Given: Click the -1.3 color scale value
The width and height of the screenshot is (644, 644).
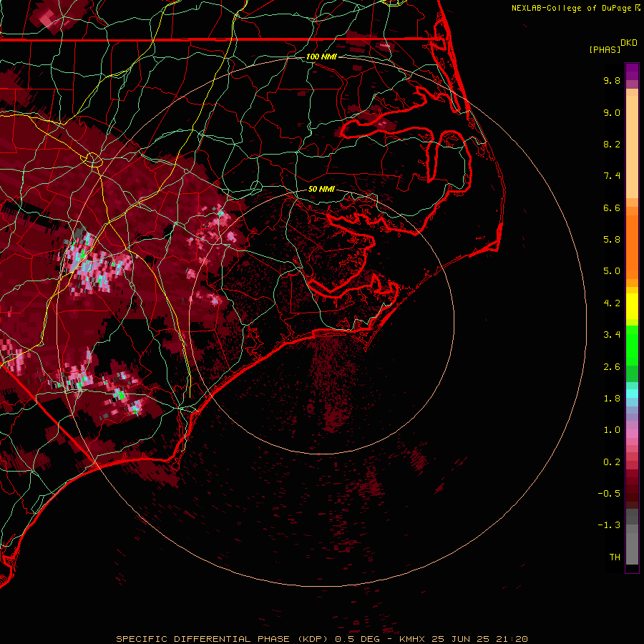Looking at the screenshot, I should point(609,525).
